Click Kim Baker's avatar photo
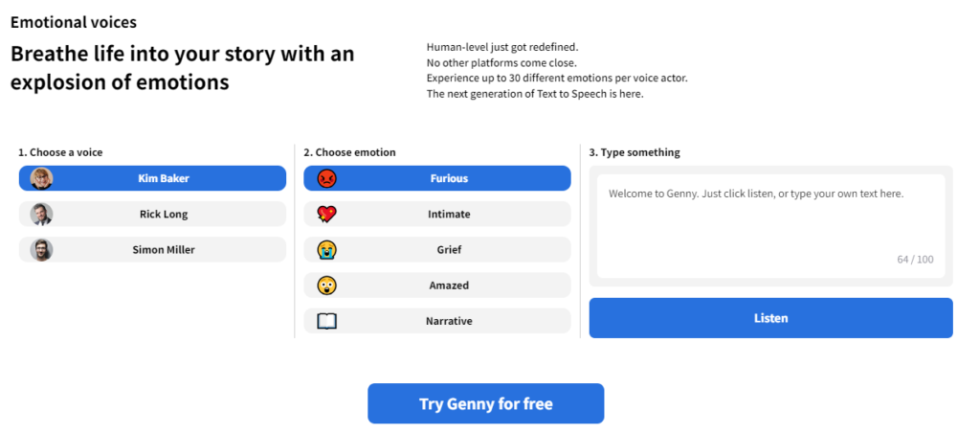The width and height of the screenshot is (980, 434). point(41,178)
